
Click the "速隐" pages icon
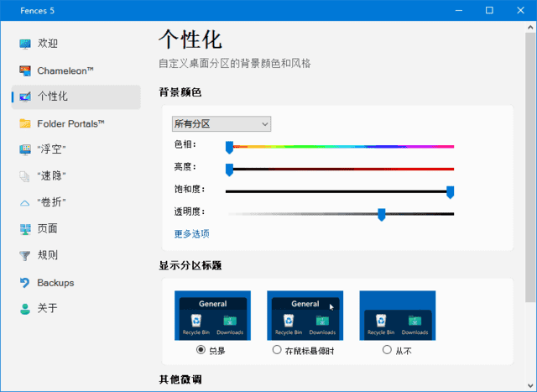pyautogui.click(x=25, y=176)
